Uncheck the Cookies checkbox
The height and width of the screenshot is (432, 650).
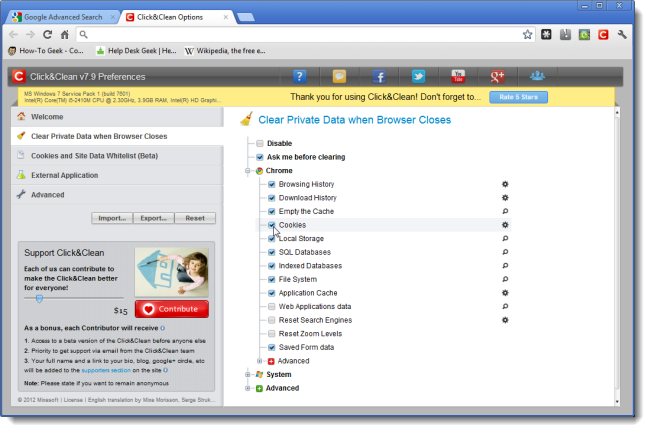click(x=272, y=225)
